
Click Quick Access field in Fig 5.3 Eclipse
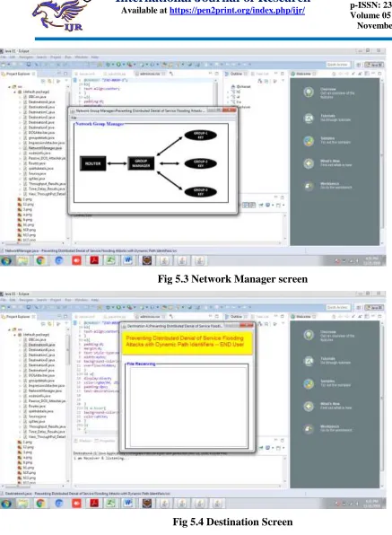[x=337, y=65]
